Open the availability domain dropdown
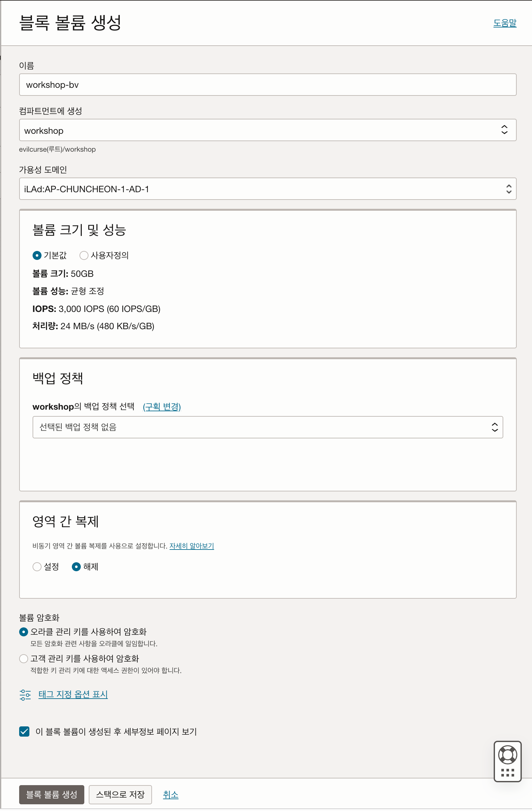Screen dimensions: 532x811 [x=268, y=189]
